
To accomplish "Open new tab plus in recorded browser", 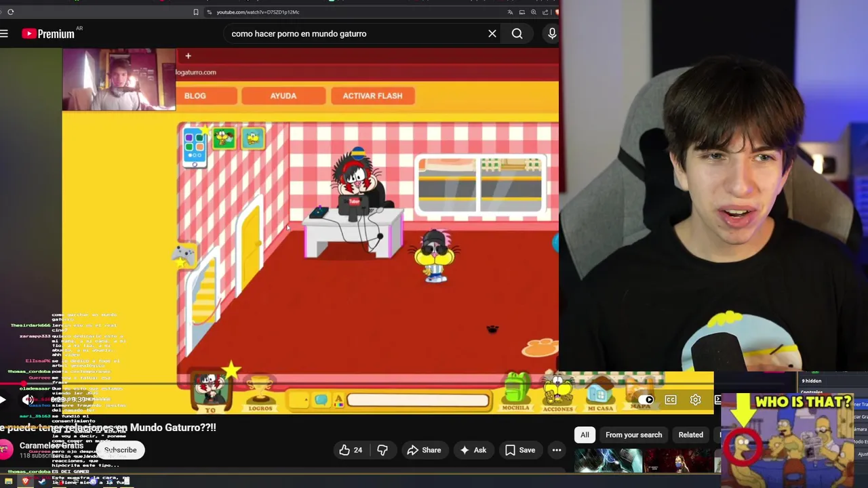I will point(188,56).
